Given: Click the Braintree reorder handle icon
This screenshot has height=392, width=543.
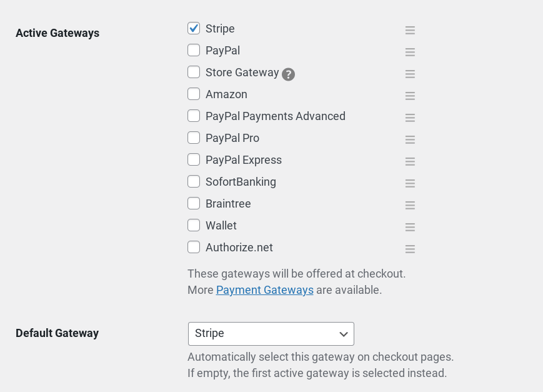Looking at the screenshot, I should (410, 205).
